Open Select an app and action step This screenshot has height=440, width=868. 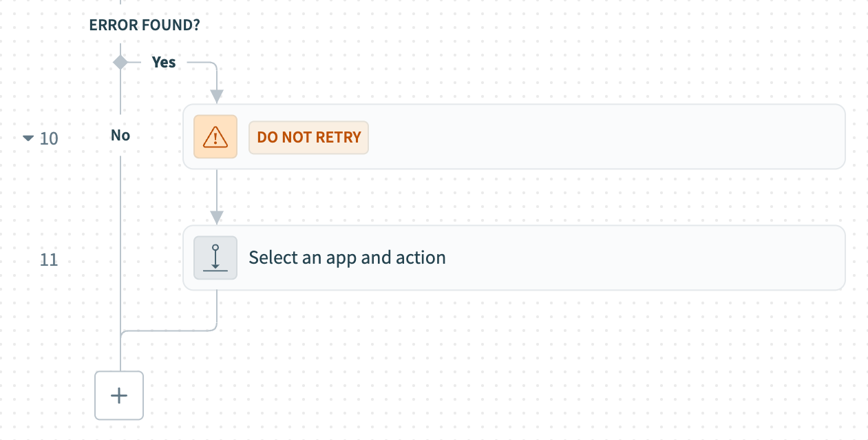click(514, 258)
